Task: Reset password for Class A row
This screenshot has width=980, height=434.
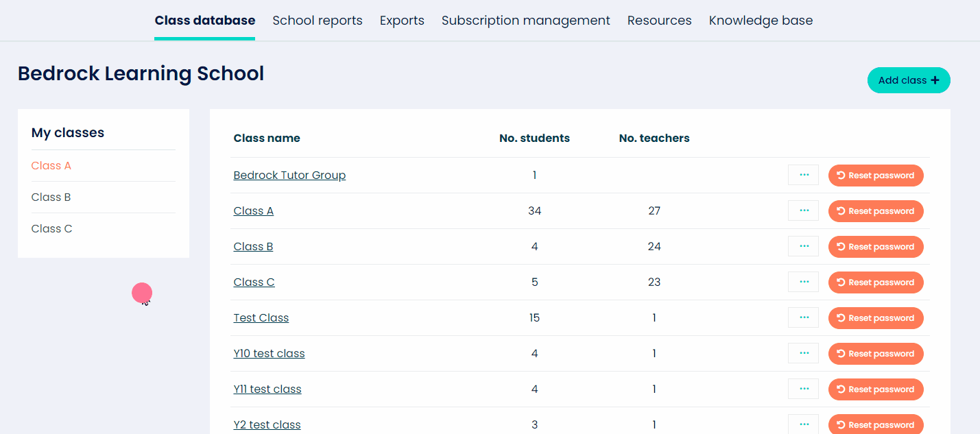Action: [x=876, y=211]
